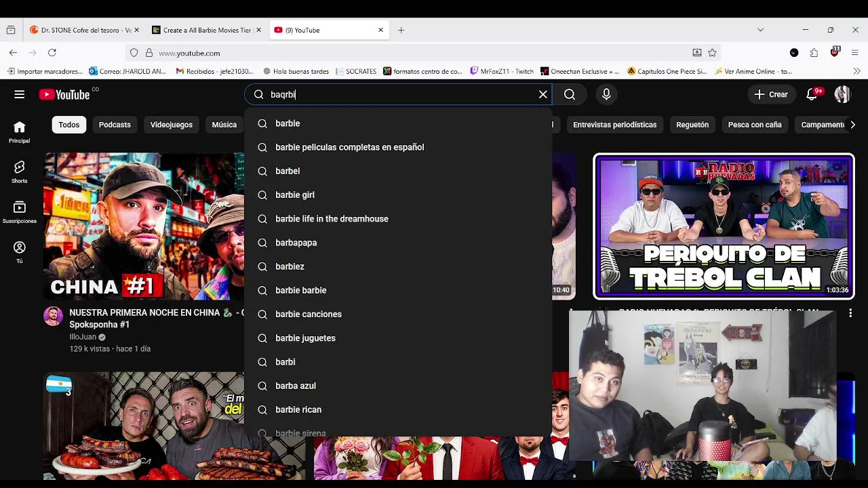The image size is (868, 488).
Task: Go to the YouTube logo home link
Action: pos(65,95)
